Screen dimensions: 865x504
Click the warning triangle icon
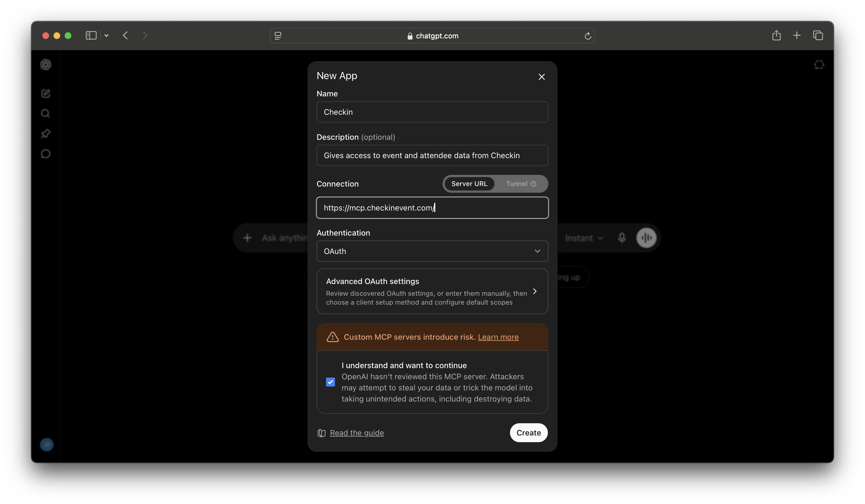click(332, 337)
